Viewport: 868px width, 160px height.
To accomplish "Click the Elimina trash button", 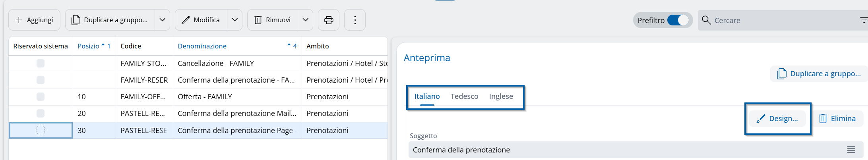I will tap(837, 119).
